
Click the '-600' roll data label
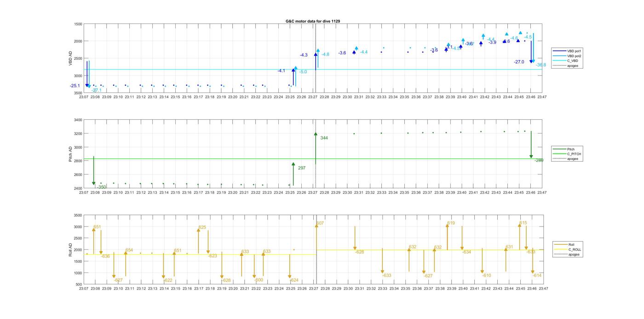[x=259, y=280]
